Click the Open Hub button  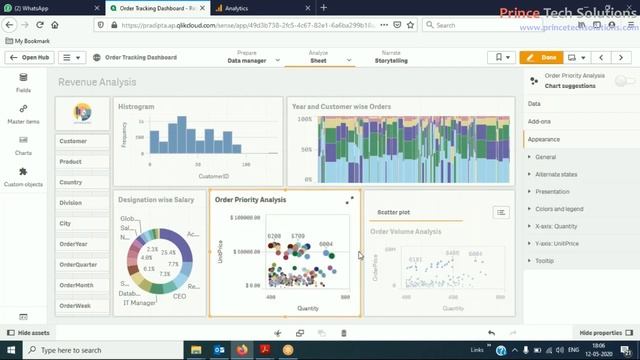29,58
